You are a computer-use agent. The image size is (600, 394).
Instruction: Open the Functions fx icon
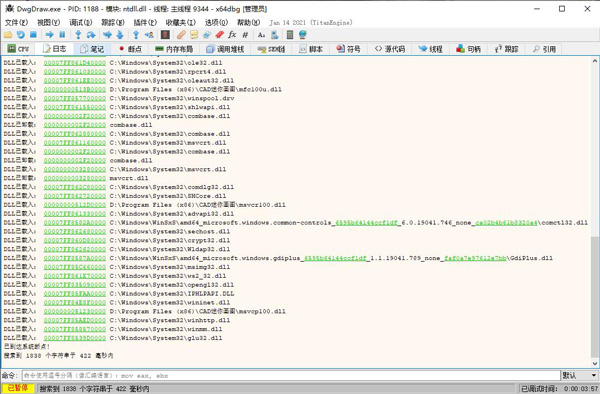232,35
